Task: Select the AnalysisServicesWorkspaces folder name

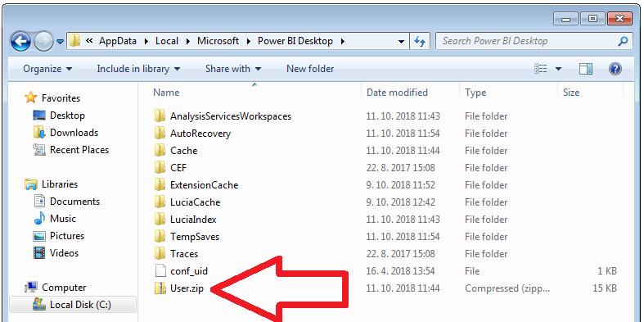Action: coord(231,116)
